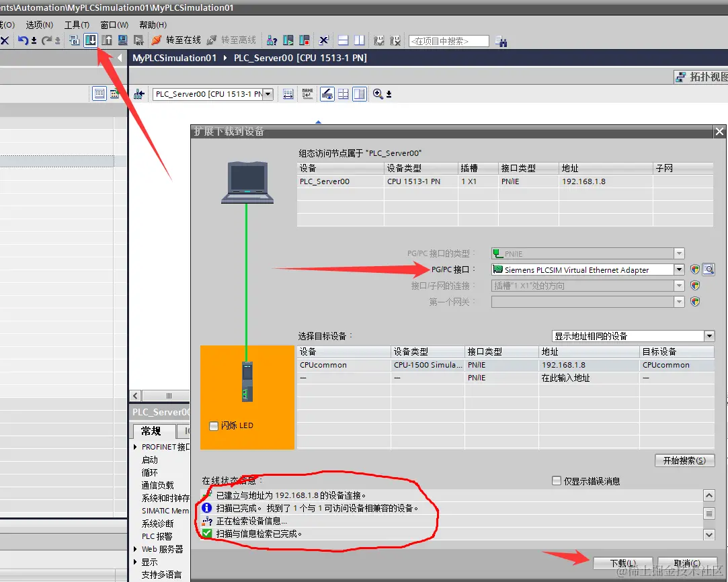Click the 取消(C) button
The width and height of the screenshot is (728, 582).
(x=687, y=563)
